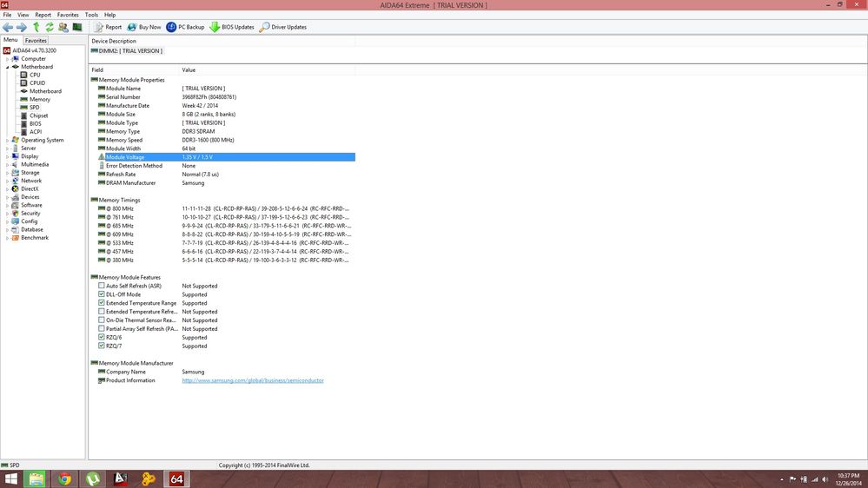Image resolution: width=868 pixels, height=488 pixels.
Task: Expand the Storage tree node
Action: coord(7,173)
